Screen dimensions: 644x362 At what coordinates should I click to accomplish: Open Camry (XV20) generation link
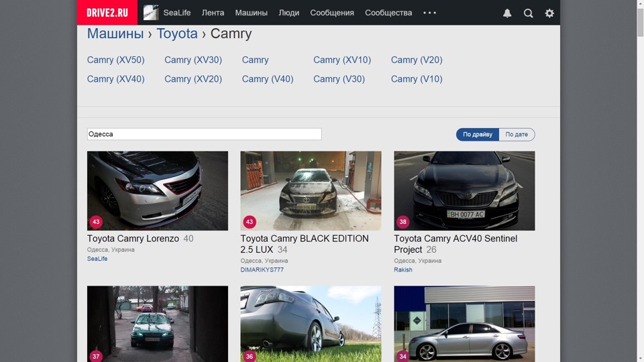point(193,79)
